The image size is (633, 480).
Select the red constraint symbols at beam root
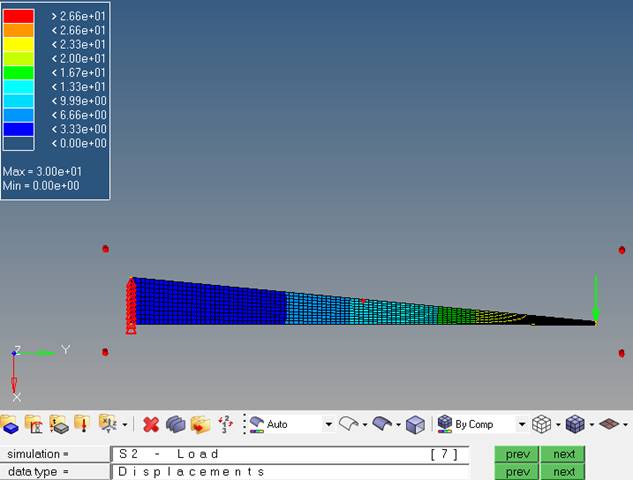point(131,306)
